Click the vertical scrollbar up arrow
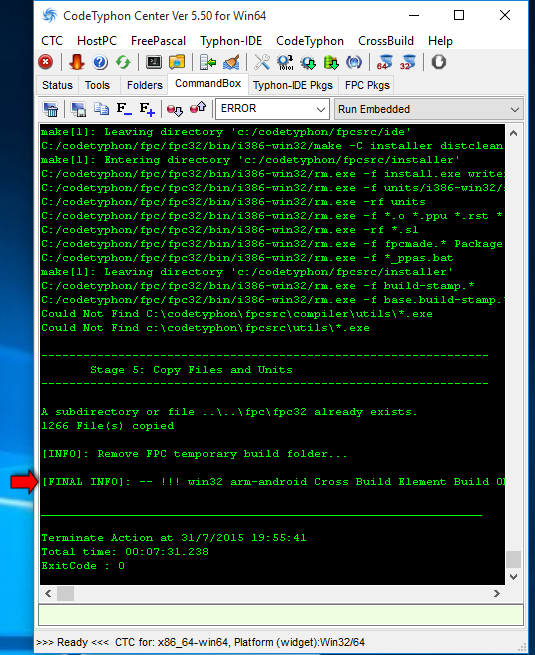This screenshot has width=535, height=655. tap(514, 133)
